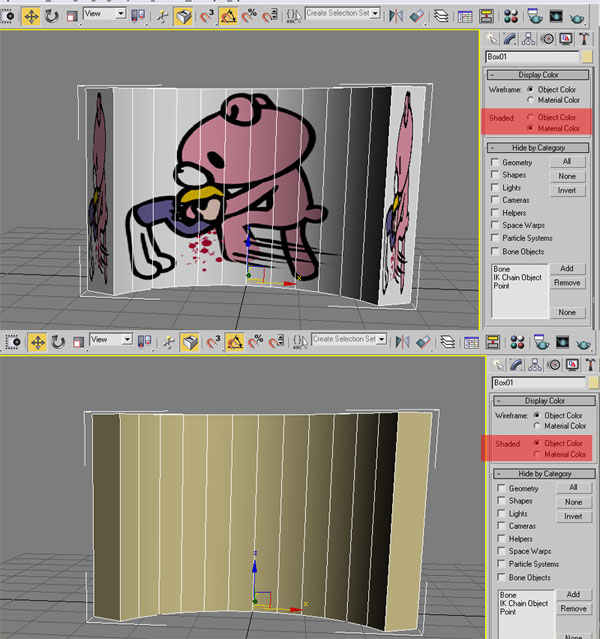This screenshot has width=600, height=639.
Task: Click the Mirror tool above the textured-box viewport
Action: (x=396, y=16)
